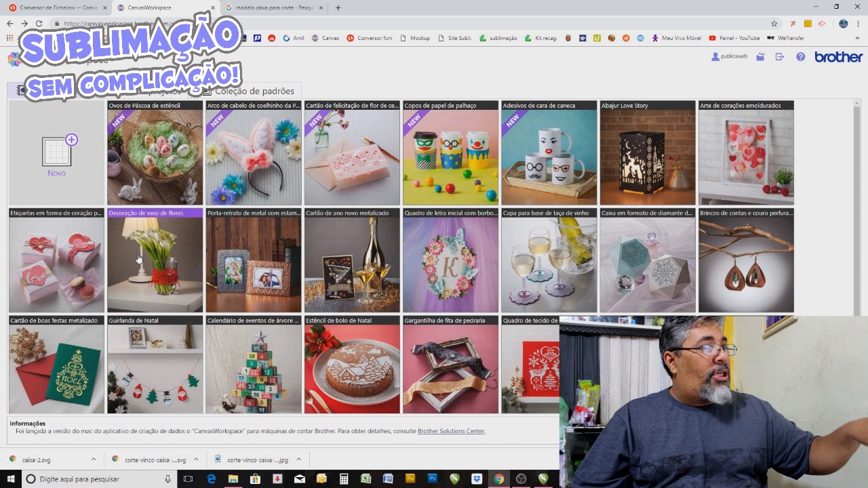
Task: Open the Calculator from the taskbar
Action: click(x=344, y=479)
